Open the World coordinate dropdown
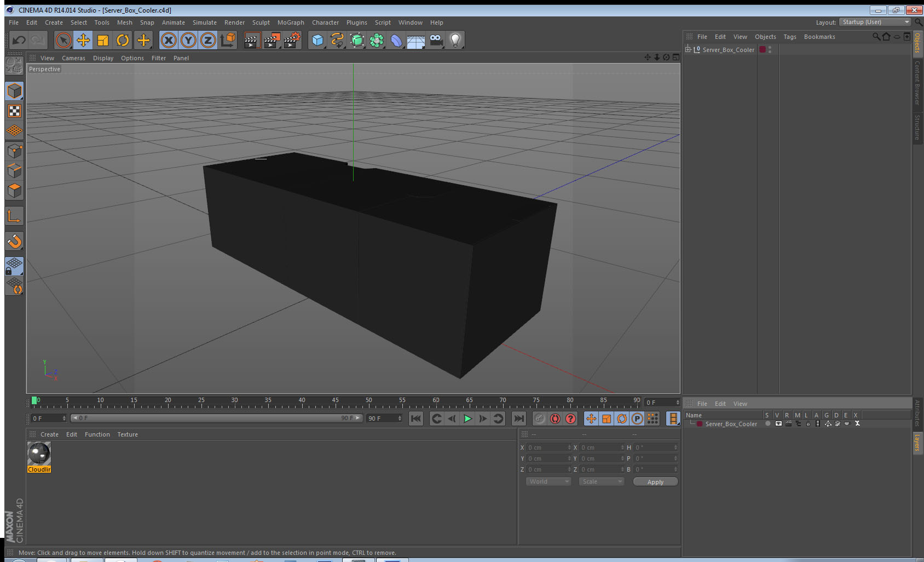Screen dimensions: 924x562 tap(548, 481)
